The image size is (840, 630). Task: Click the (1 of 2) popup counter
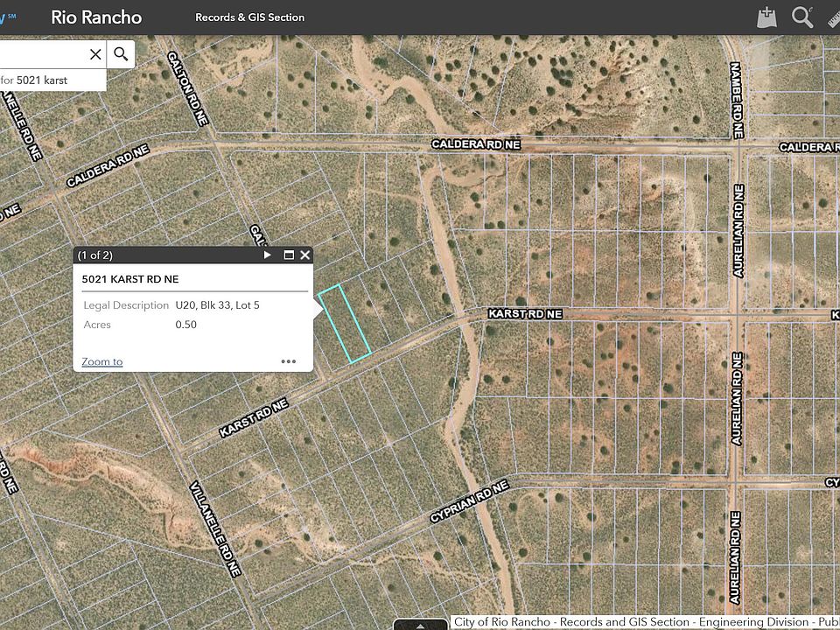(x=95, y=255)
